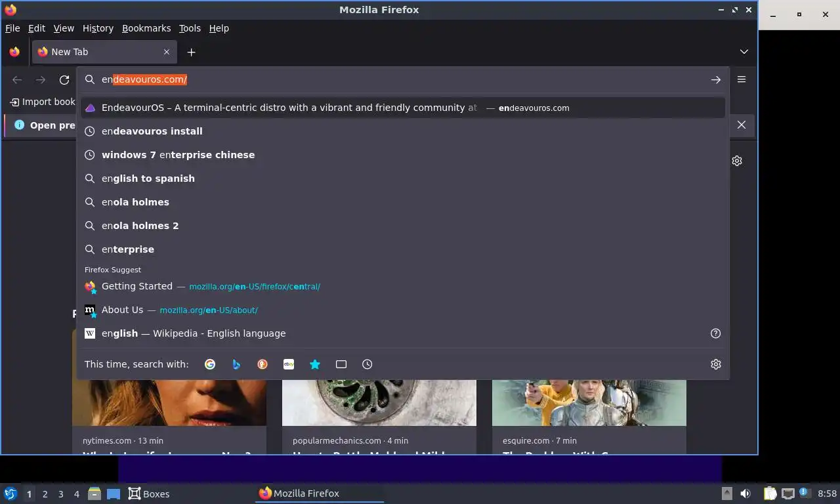The image size is (840, 504).
Task: Switch to Boxes in the taskbar
Action: coord(149,493)
